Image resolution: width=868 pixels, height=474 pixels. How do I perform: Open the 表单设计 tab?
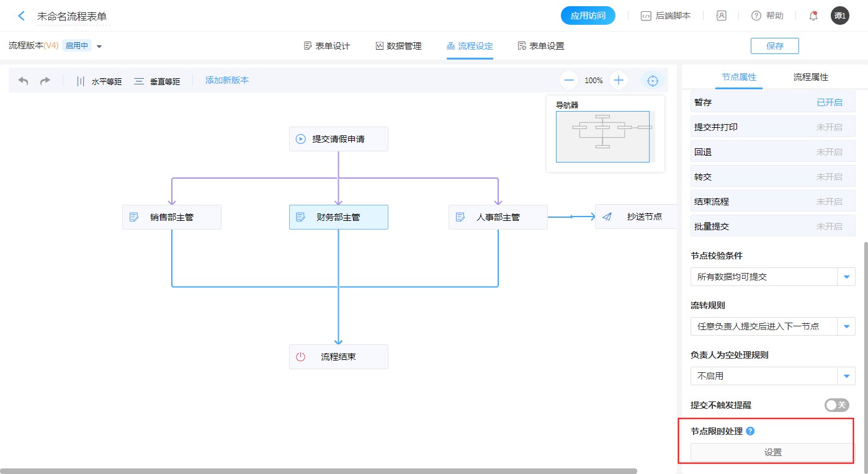click(x=327, y=46)
